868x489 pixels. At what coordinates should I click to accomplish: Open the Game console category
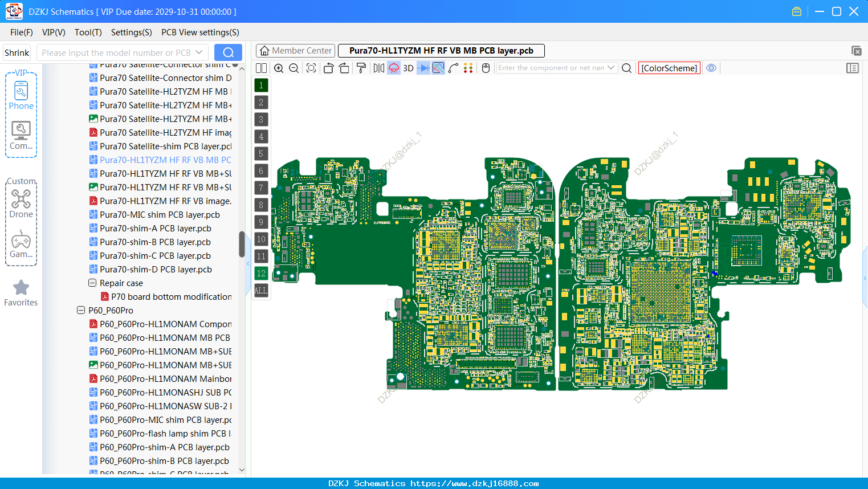(21, 244)
